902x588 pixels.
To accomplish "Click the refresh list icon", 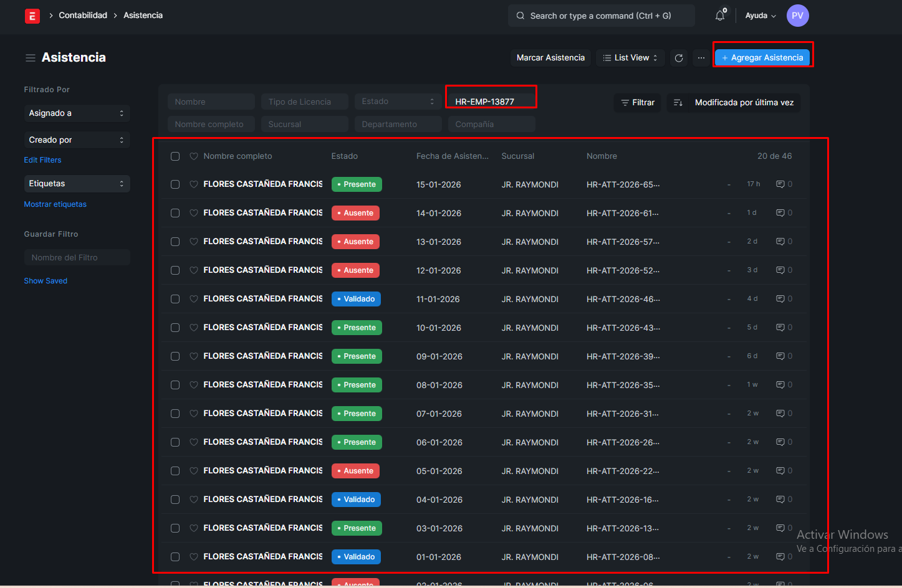I will [679, 58].
